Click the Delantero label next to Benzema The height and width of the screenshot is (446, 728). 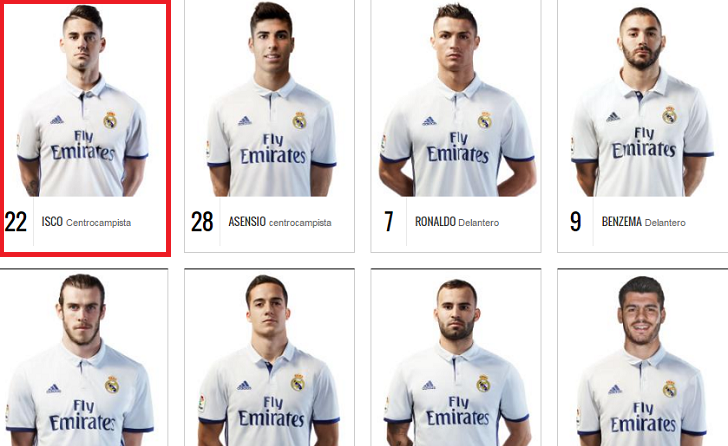click(x=665, y=223)
